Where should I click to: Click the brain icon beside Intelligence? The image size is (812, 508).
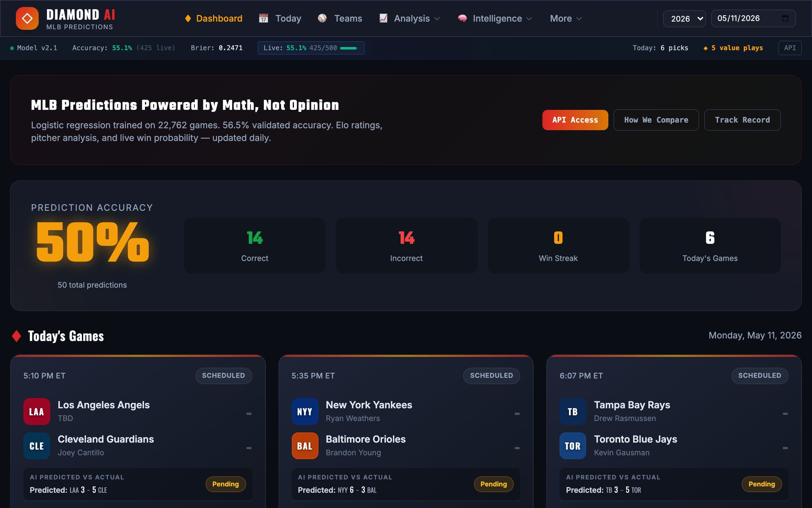[x=462, y=18]
